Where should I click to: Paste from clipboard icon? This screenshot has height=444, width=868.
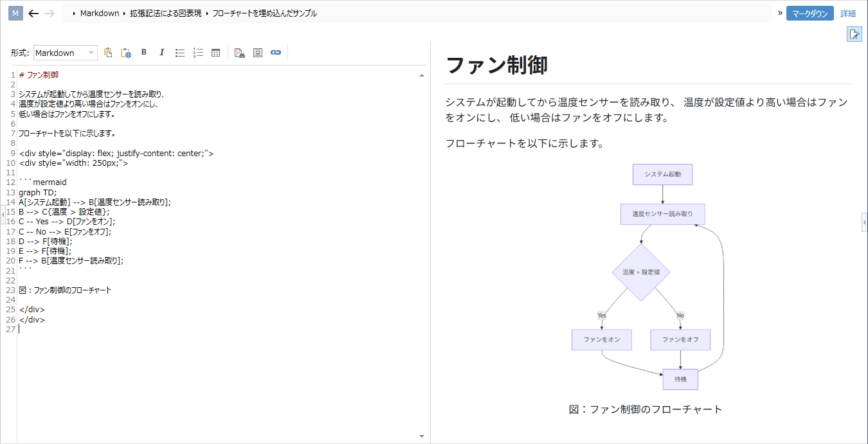(x=108, y=53)
